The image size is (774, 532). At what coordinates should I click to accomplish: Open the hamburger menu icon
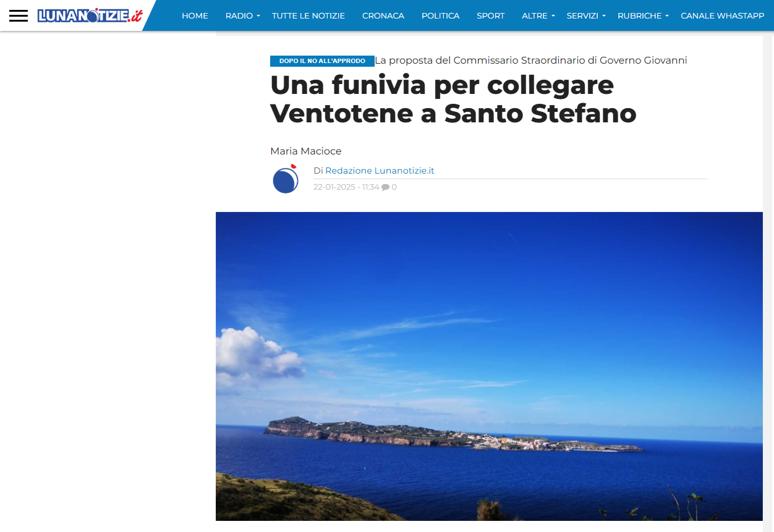(19, 15)
